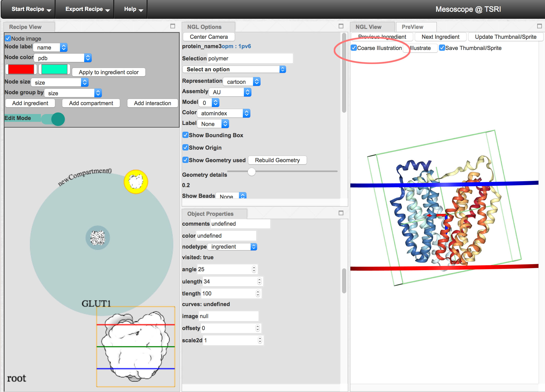Click Add interaction button
The width and height of the screenshot is (545, 392).
click(x=153, y=103)
